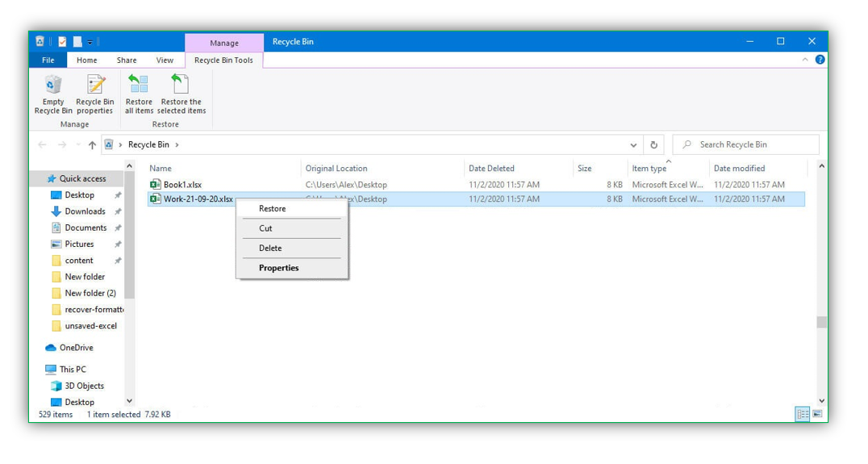868x464 pixels.
Task: Open the File menu
Action: click(x=48, y=60)
